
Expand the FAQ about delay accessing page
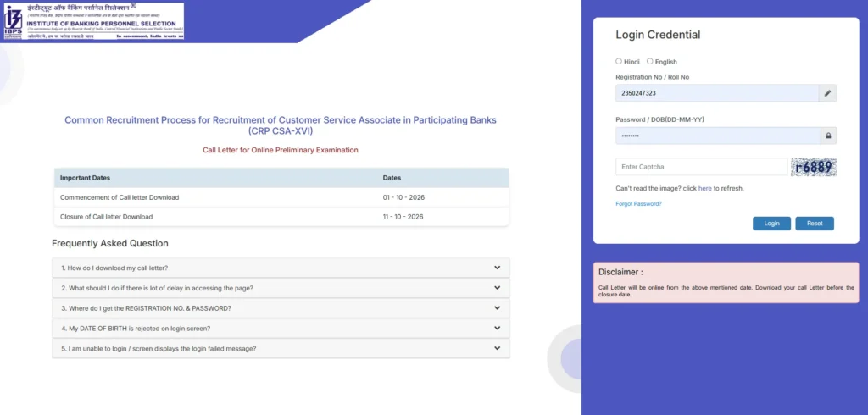point(281,288)
